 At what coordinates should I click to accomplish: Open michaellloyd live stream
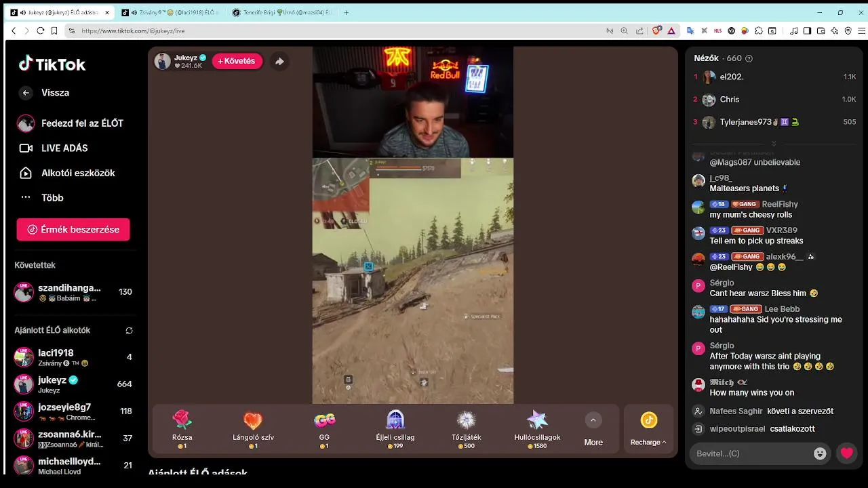tap(73, 466)
